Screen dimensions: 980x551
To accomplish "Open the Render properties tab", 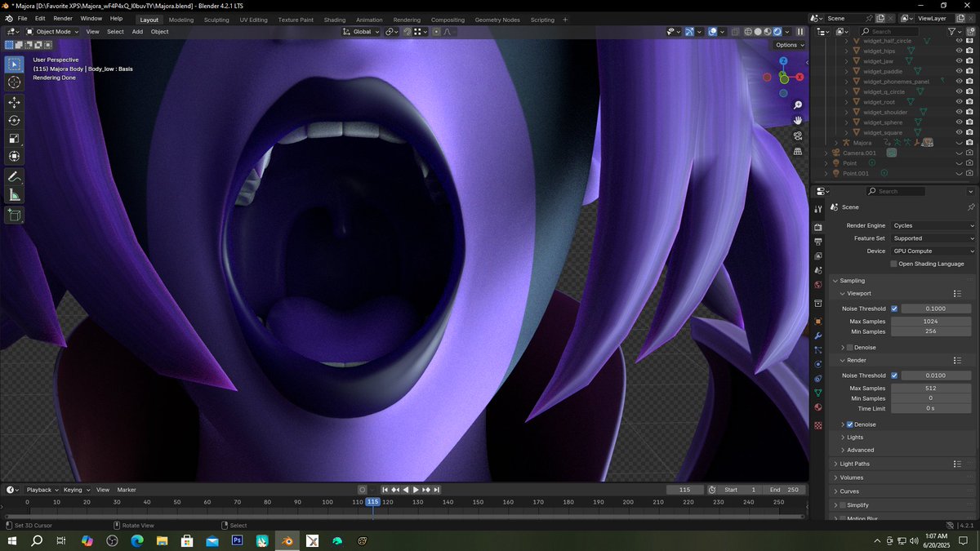I will (x=817, y=227).
